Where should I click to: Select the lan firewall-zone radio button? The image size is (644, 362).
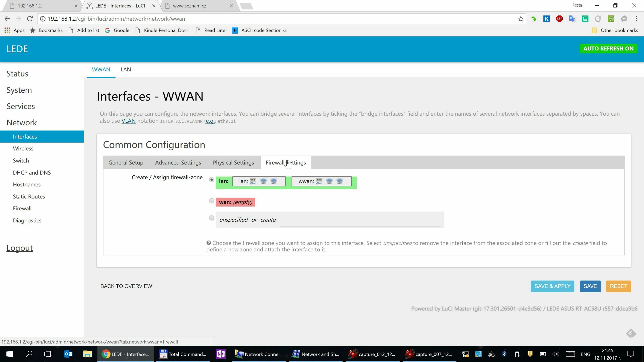pos(211,180)
